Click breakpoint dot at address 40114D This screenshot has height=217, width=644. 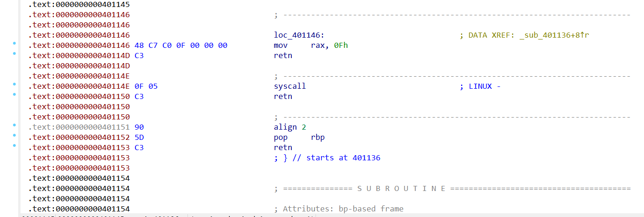point(14,53)
